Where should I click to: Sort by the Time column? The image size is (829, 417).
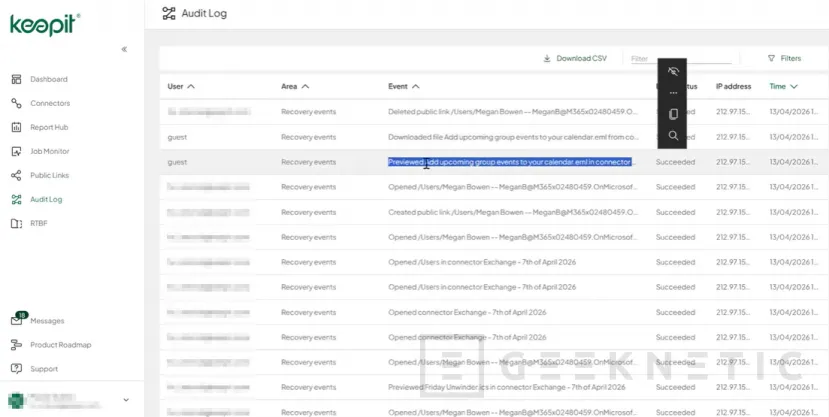[x=783, y=87]
